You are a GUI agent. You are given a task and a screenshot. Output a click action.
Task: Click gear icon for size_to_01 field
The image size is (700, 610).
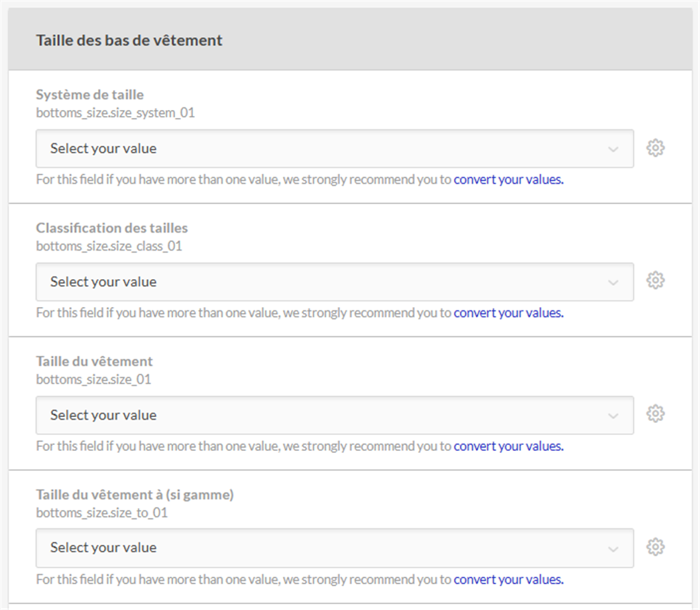pyautogui.click(x=655, y=547)
